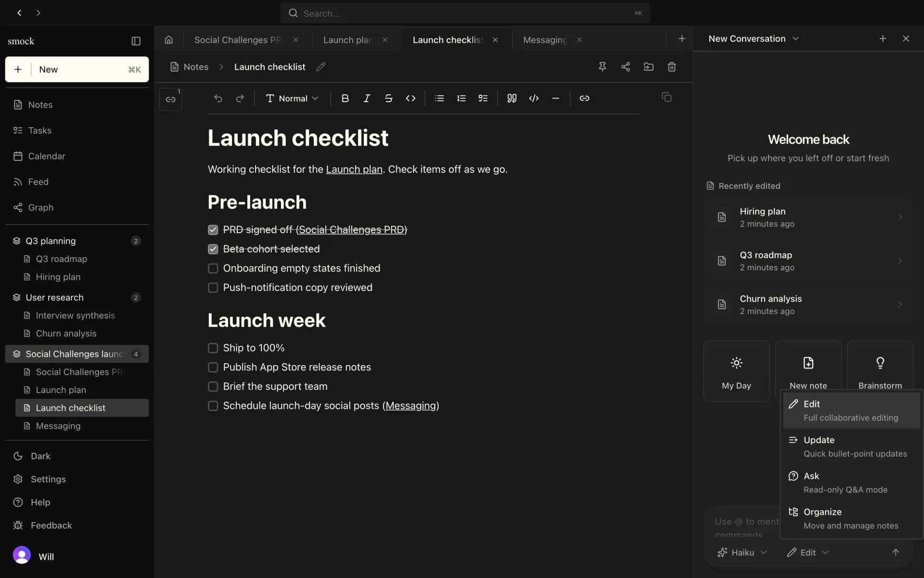
Task: Insert numbered list
Action: [461, 98]
